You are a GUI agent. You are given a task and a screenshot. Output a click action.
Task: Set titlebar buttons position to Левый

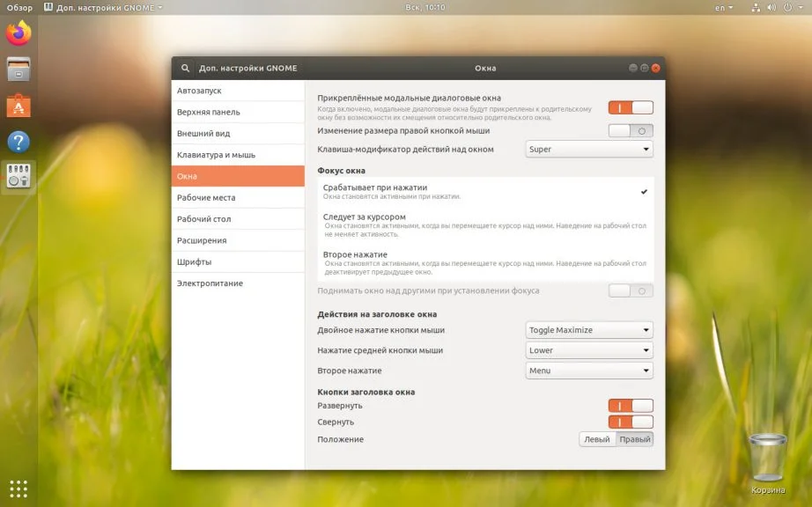[597, 439]
